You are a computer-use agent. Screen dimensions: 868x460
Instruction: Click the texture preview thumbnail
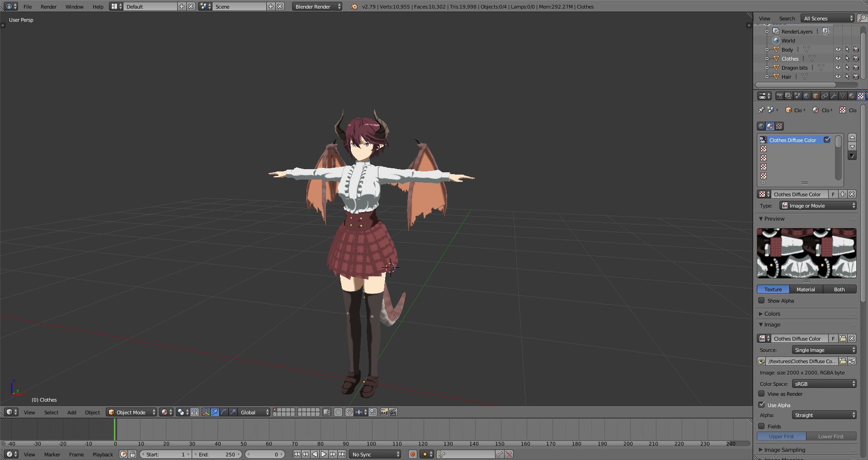807,253
